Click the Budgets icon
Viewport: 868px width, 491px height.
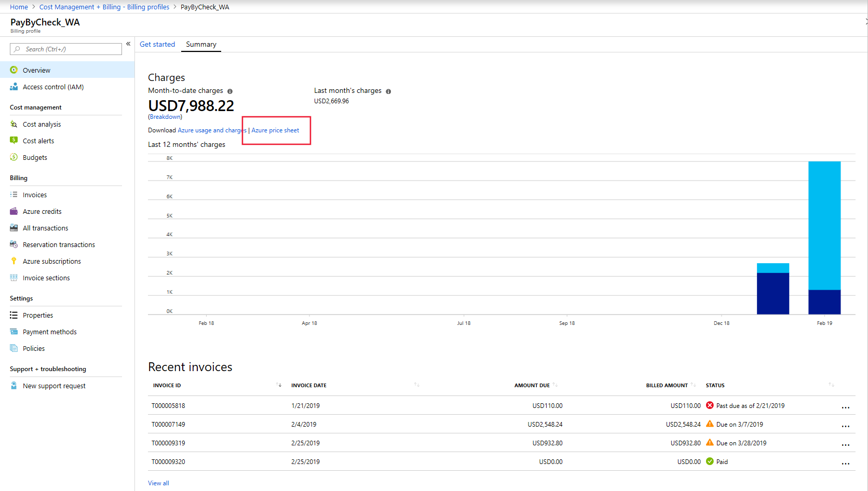14,157
